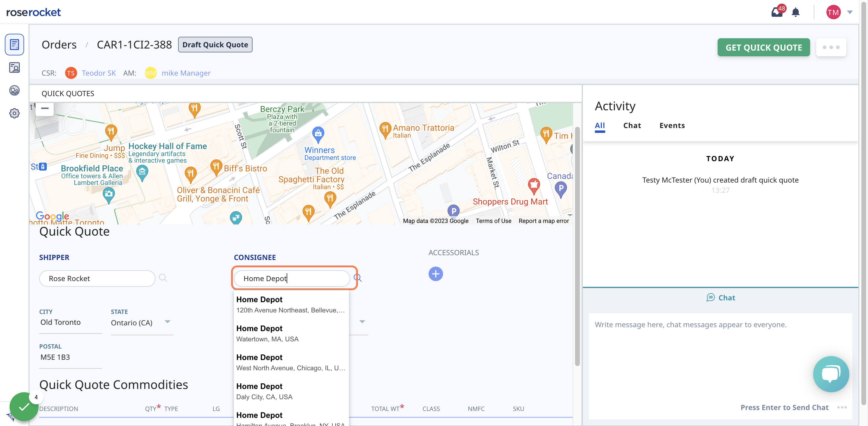Click the Draft Quick Quote status badge
The image size is (868, 426).
tap(215, 45)
